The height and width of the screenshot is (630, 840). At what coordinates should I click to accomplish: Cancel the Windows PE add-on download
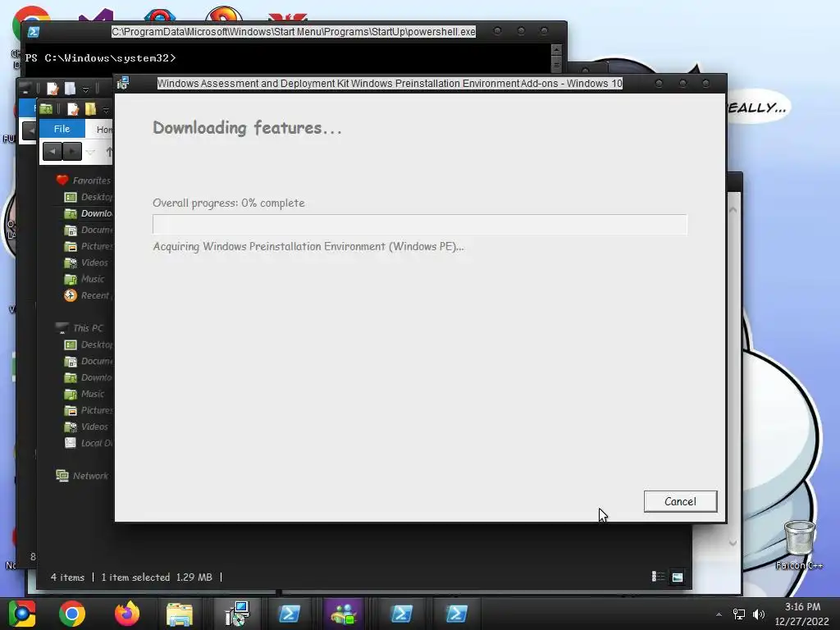tap(680, 501)
